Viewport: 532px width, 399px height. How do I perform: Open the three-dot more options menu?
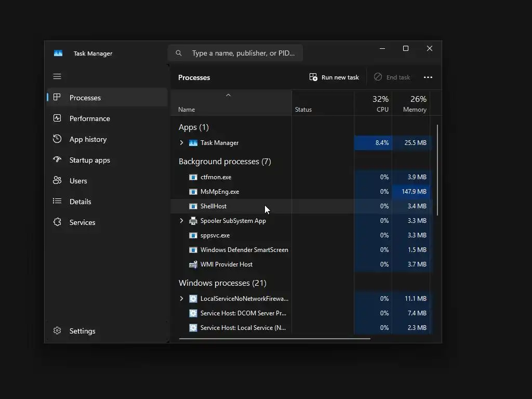tap(428, 77)
